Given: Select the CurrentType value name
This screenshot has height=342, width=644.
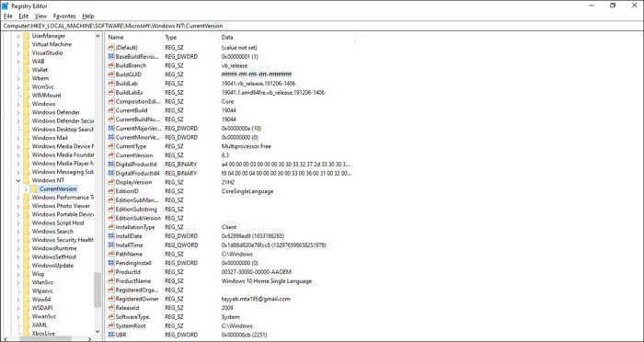Looking at the screenshot, I should tap(131, 146).
